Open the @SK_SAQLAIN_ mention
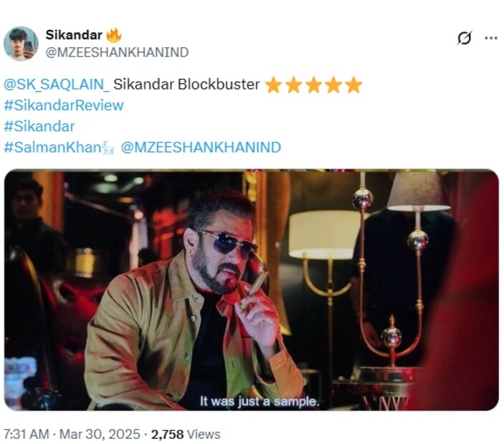This screenshot has height=444, width=504. pos(57,85)
